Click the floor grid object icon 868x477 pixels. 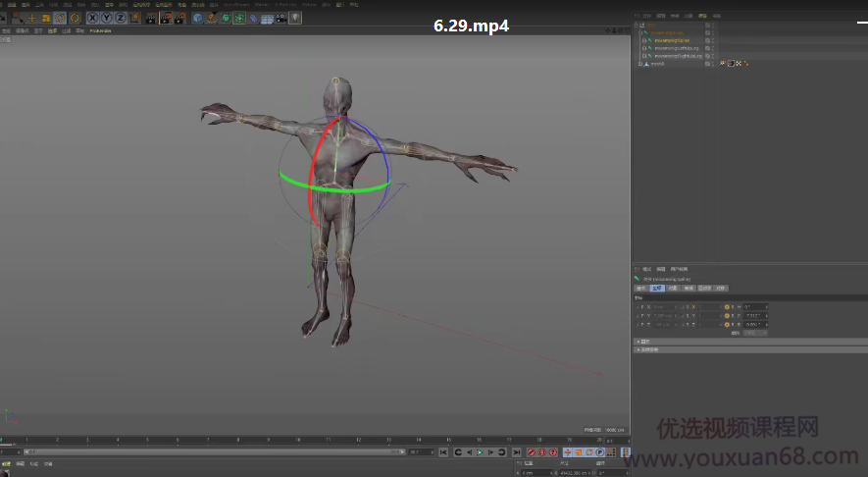tap(267, 18)
